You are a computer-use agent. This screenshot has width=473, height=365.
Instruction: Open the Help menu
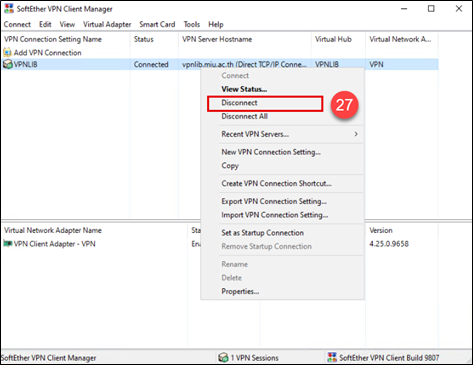pyautogui.click(x=216, y=24)
